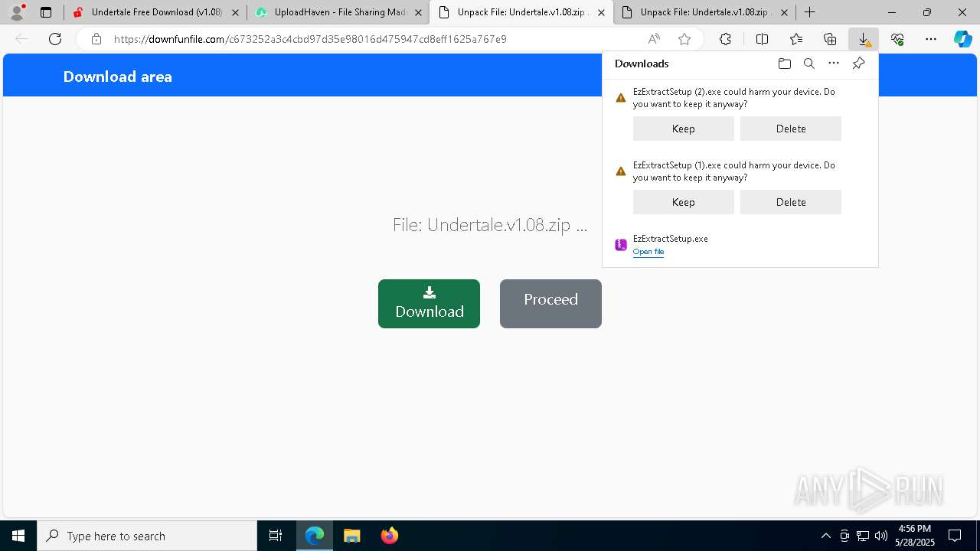Image resolution: width=980 pixels, height=551 pixels.
Task: Open volume control in tray
Action: click(881, 536)
